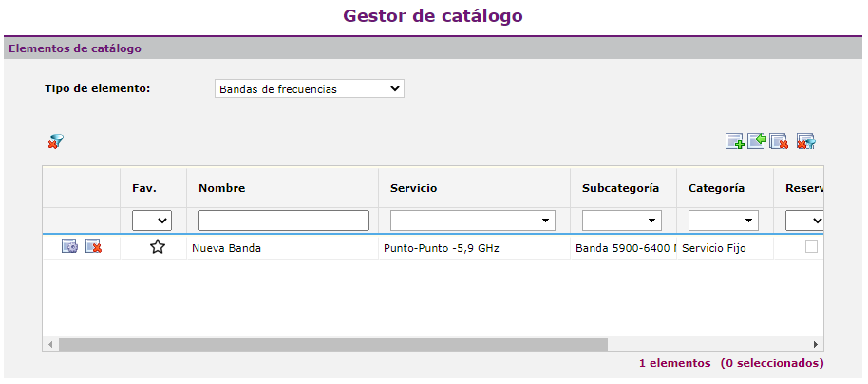
Task: Sort by the Servicio column header
Action: tap(413, 188)
